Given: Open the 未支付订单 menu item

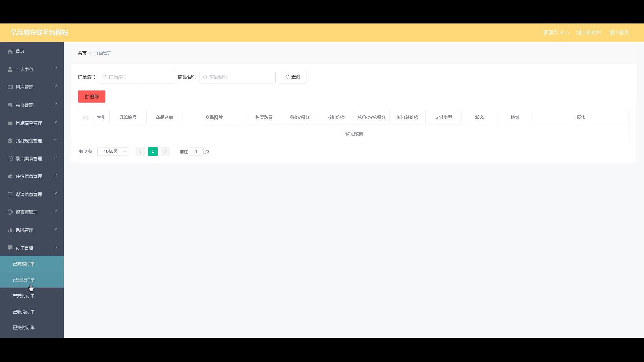Looking at the screenshot, I should pyautogui.click(x=24, y=296).
